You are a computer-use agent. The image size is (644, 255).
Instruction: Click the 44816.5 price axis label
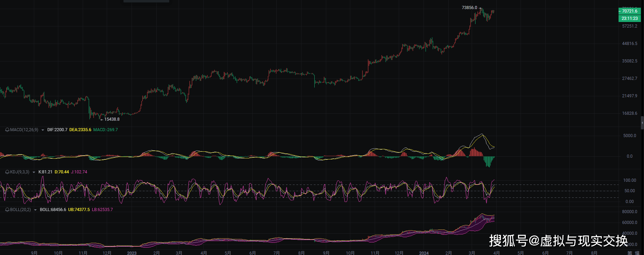pyautogui.click(x=629, y=44)
